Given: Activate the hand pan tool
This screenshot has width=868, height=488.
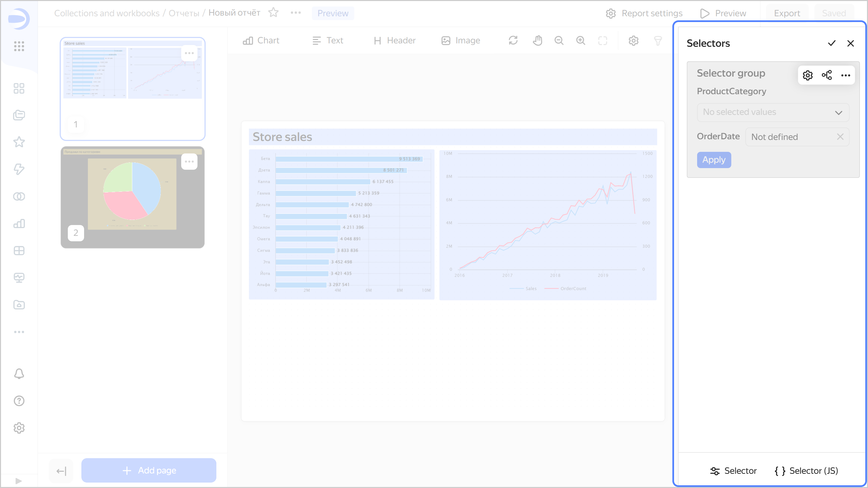Looking at the screenshot, I should pos(537,40).
